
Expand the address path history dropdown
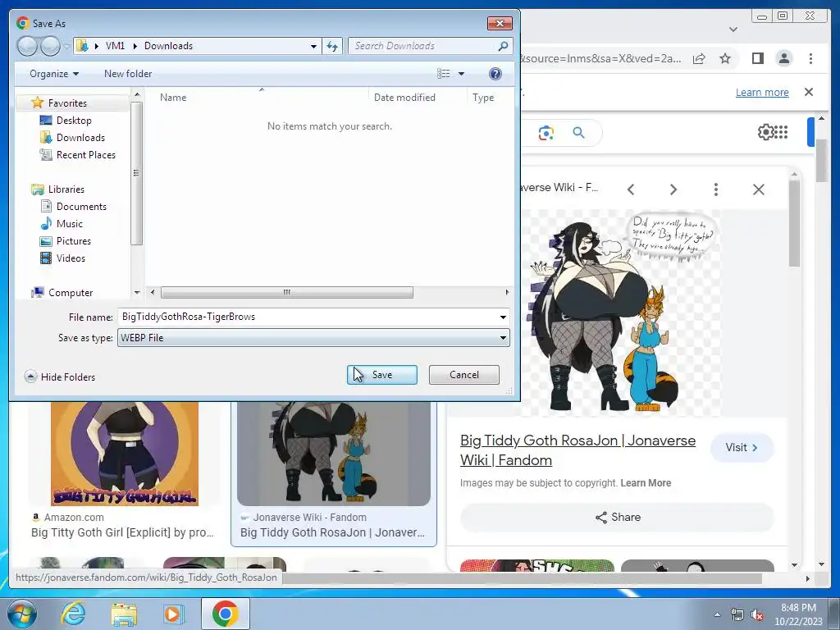pyautogui.click(x=314, y=46)
